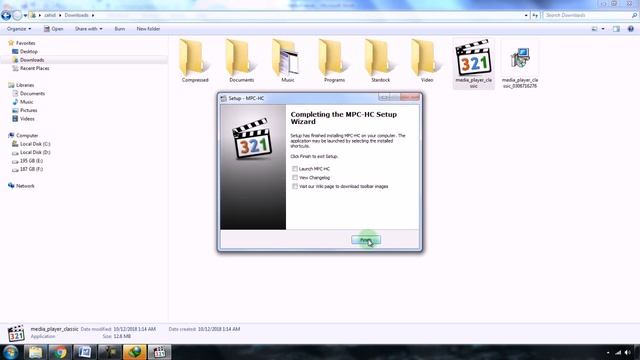Select the Video folder
Viewport: 640px width, 360px height.
click(x=427, y=61)
